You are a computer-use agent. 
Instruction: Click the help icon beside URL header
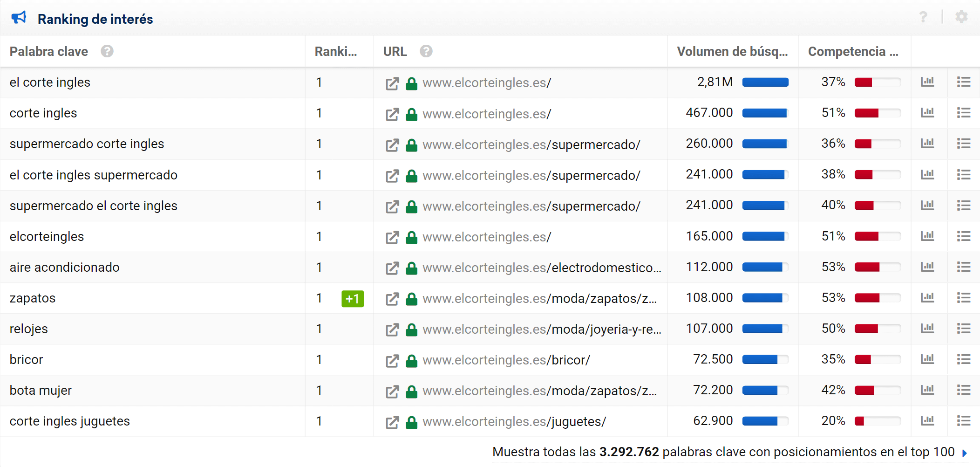(x=426, y=51)
